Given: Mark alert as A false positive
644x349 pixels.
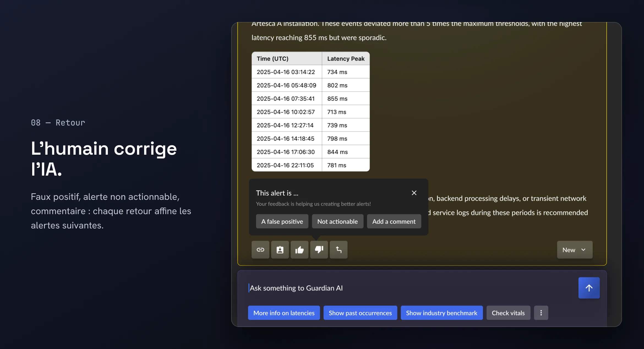Looking at the screenshot, I should tap(282, 221).
